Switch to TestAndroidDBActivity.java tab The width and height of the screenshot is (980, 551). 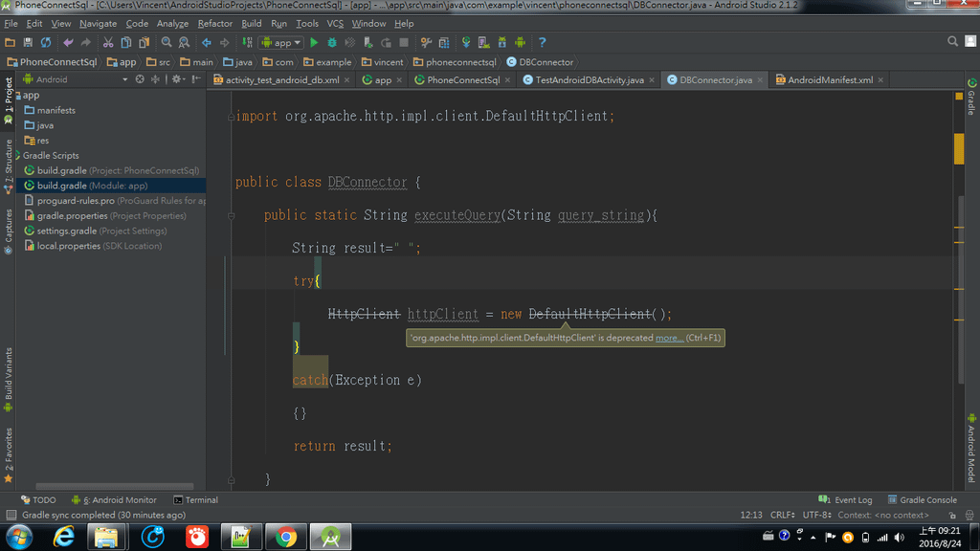[589, 80]
